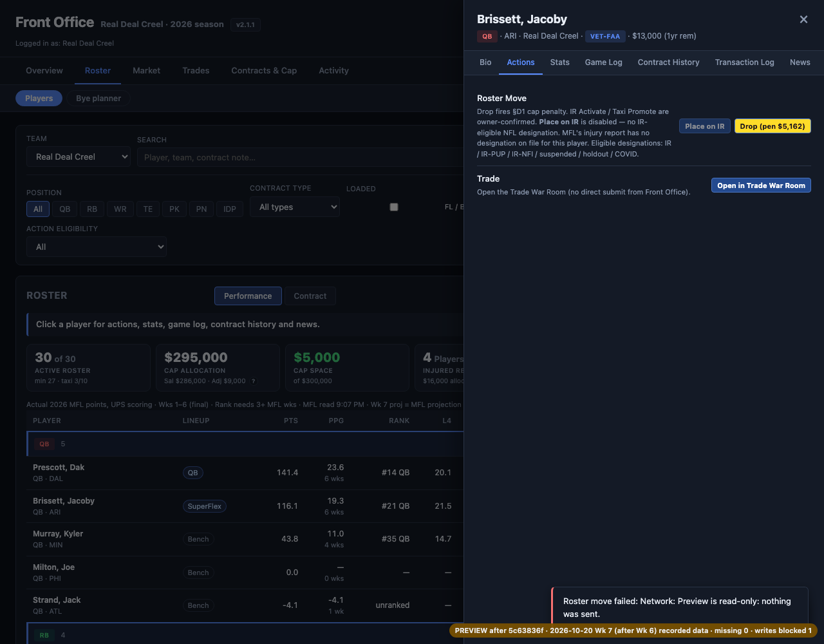Image resolution: width=824 pixels, height=644 pixels.
Task: Go to the Overview navigation tab
Action: pos(44,71)
